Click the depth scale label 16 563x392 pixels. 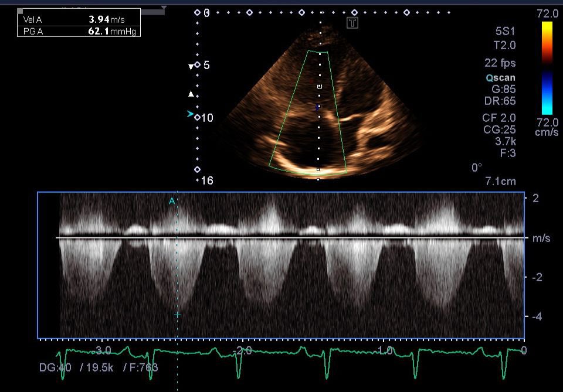tap(207, 180)
